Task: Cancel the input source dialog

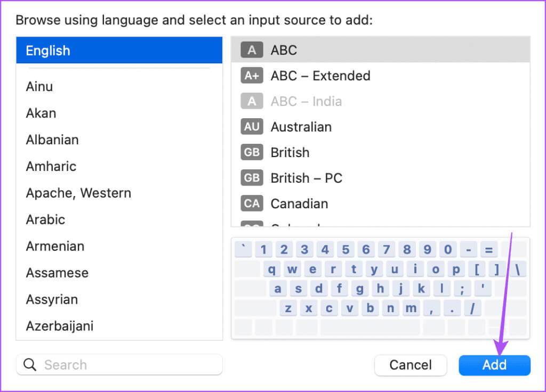Action: (x=411, y=365)
